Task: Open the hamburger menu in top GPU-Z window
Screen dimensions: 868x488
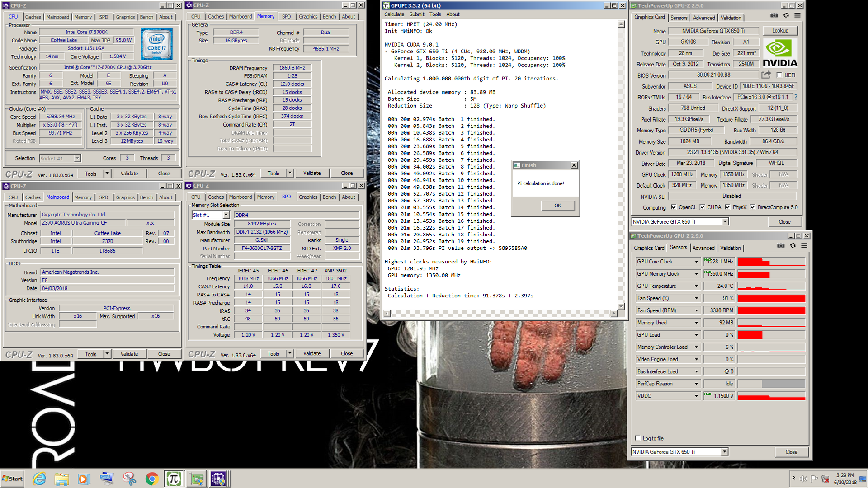Action: click(797, 15)
